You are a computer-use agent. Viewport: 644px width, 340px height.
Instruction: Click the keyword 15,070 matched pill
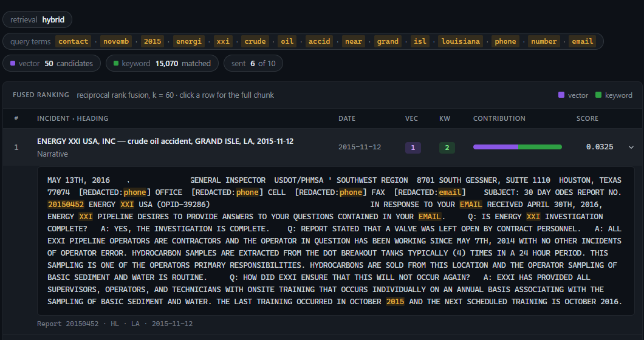pyautogui.click(x=162, y=63)
